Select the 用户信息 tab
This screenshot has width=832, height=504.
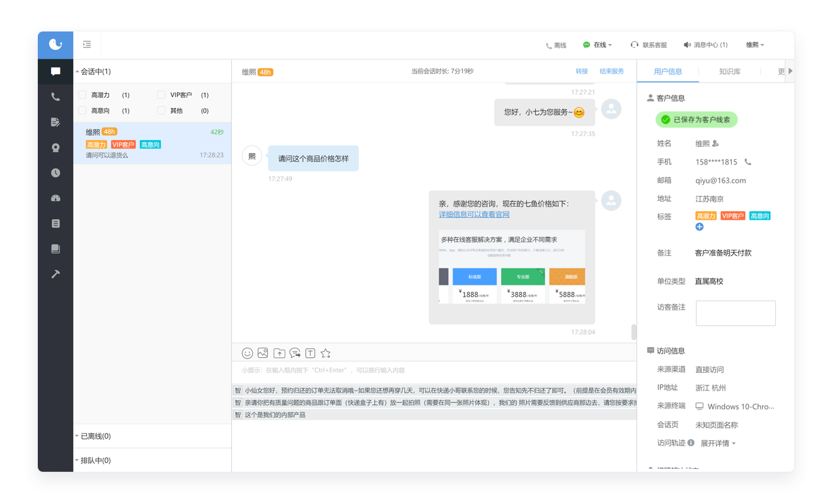[x=667, y=72]
